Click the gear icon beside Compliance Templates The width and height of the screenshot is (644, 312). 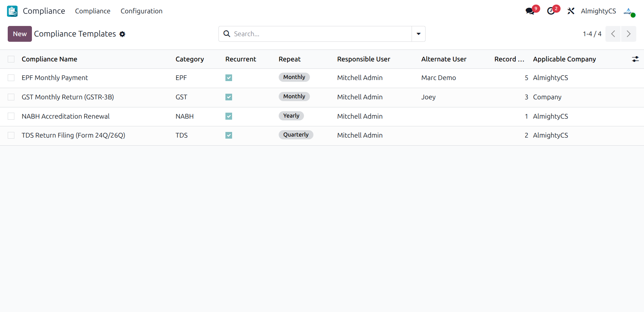point(122,34)
